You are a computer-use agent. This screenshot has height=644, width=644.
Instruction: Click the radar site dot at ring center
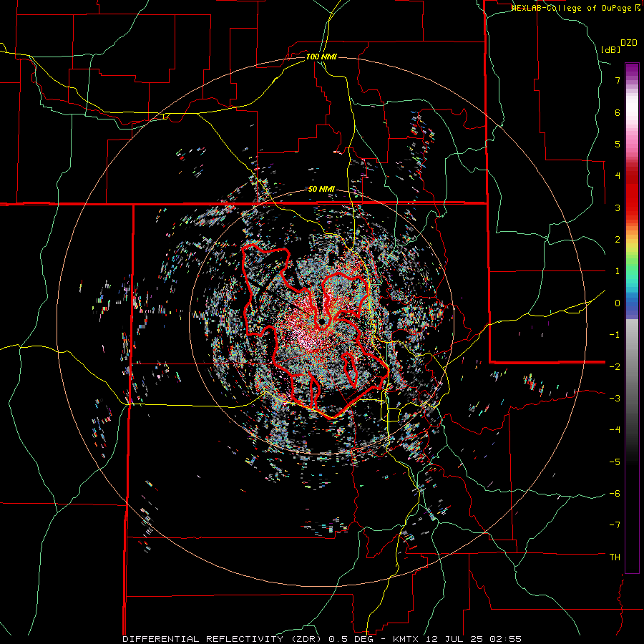[322, 321]
